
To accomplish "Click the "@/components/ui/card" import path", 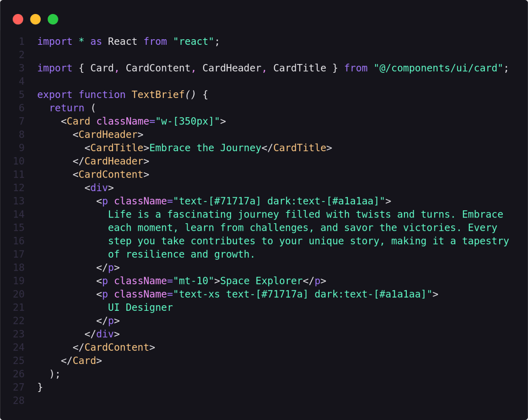I will (x=438, y=68).
